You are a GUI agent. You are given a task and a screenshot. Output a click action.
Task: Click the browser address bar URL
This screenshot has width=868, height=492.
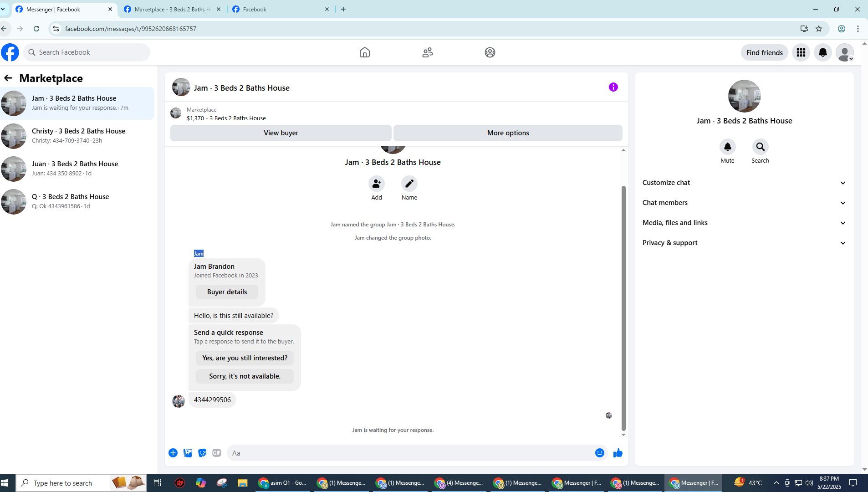tap(130, 29)
